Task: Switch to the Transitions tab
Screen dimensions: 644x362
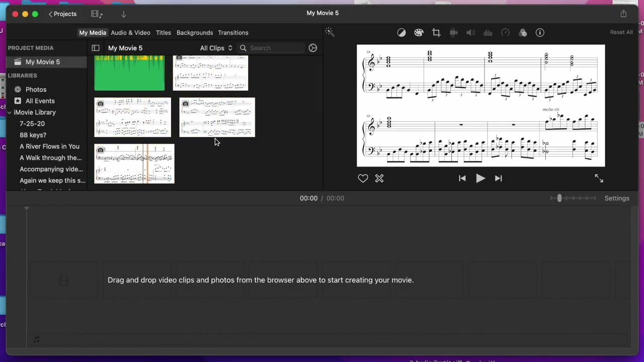Action: tap(233, 33)
